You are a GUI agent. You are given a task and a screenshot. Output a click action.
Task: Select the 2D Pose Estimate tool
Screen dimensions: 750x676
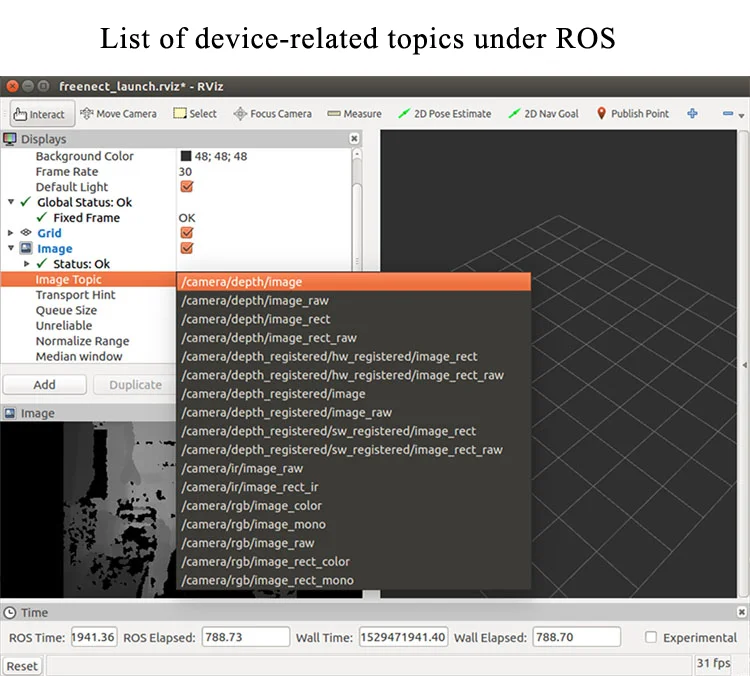pos(445,114)
